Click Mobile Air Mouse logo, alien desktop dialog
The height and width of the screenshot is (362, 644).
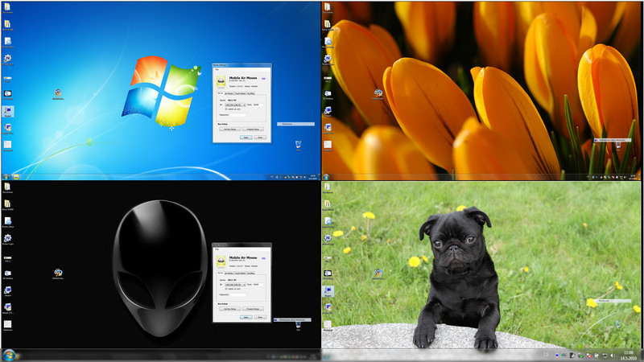pyautogui.click(x=221, y=262)
